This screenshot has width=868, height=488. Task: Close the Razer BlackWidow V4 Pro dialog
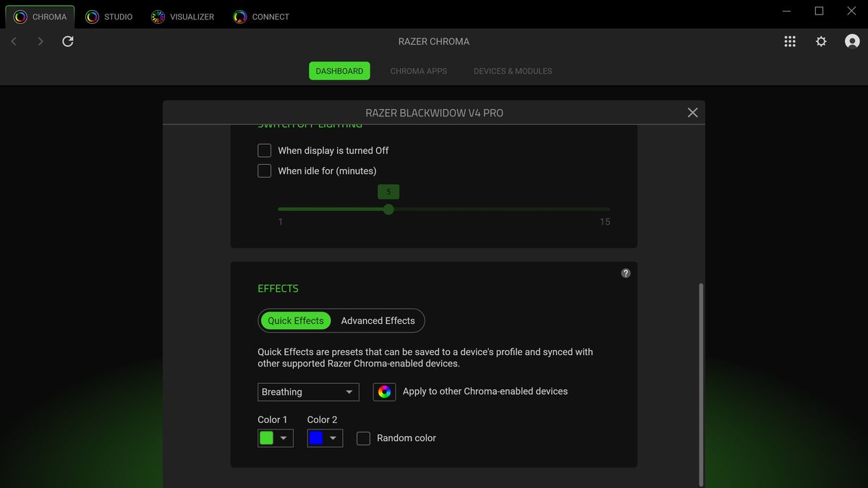[692, 112]
